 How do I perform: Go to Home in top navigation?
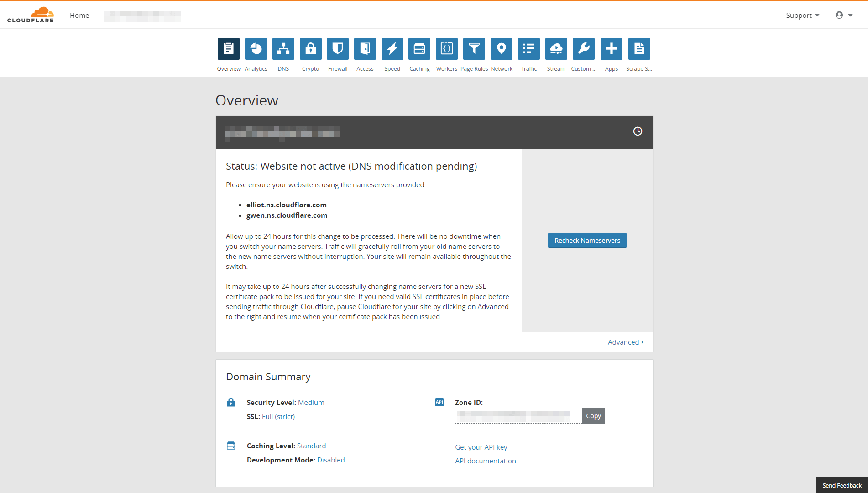coord(79,16)
